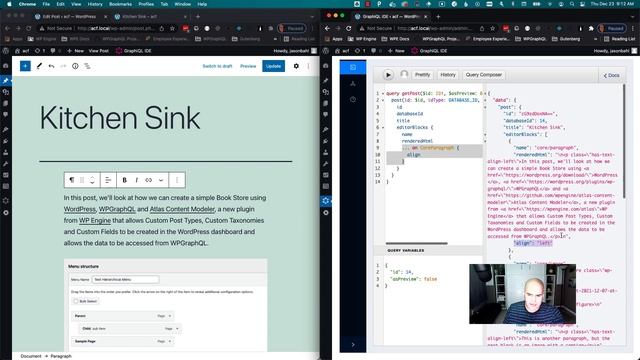Move paragraph block with the up/down arrows

pyautogui.click(x=92, y=180)
